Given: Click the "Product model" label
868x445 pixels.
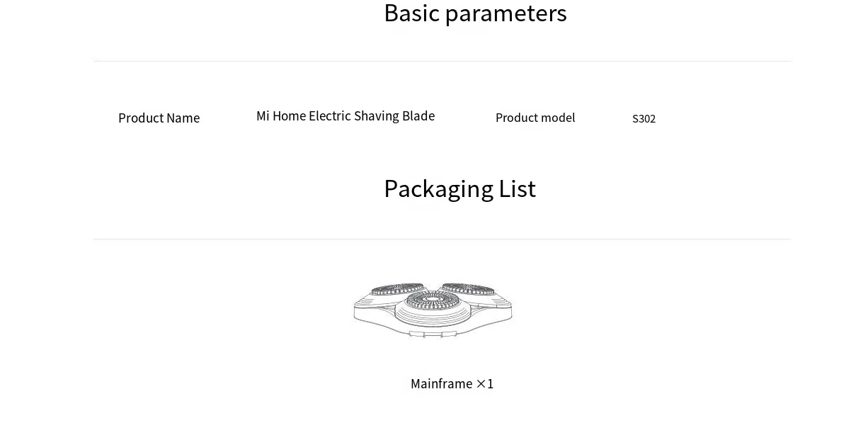Looking at the screenshot, I should click(x=535, y=118).
